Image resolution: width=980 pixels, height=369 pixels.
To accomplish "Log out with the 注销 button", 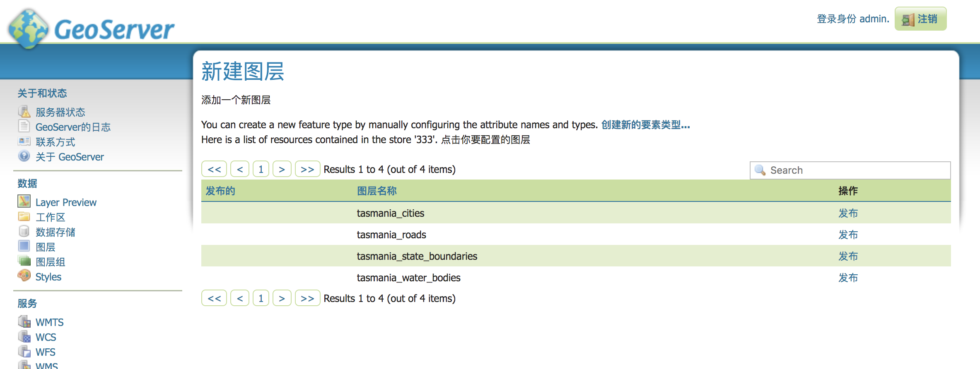I will point(920,19).
